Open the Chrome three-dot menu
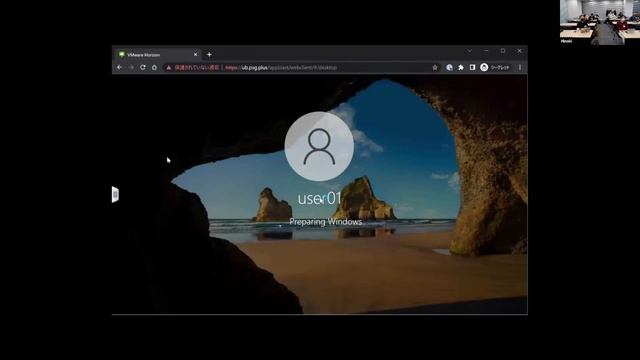 pos(520,67)
